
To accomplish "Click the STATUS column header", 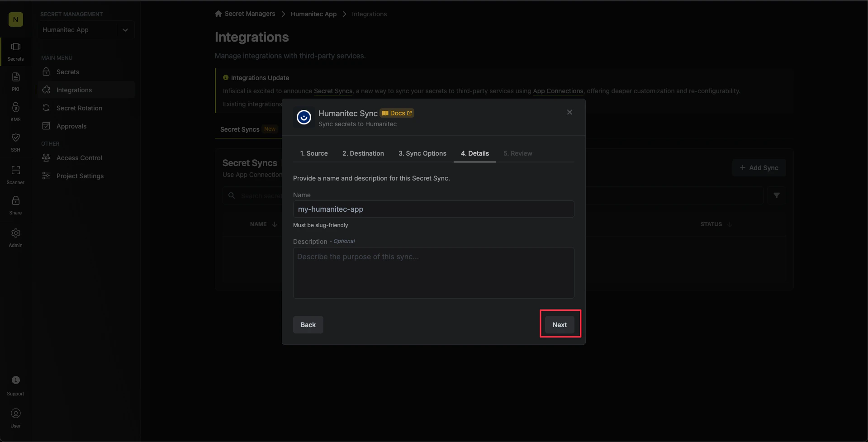I will tap(711, 224).
